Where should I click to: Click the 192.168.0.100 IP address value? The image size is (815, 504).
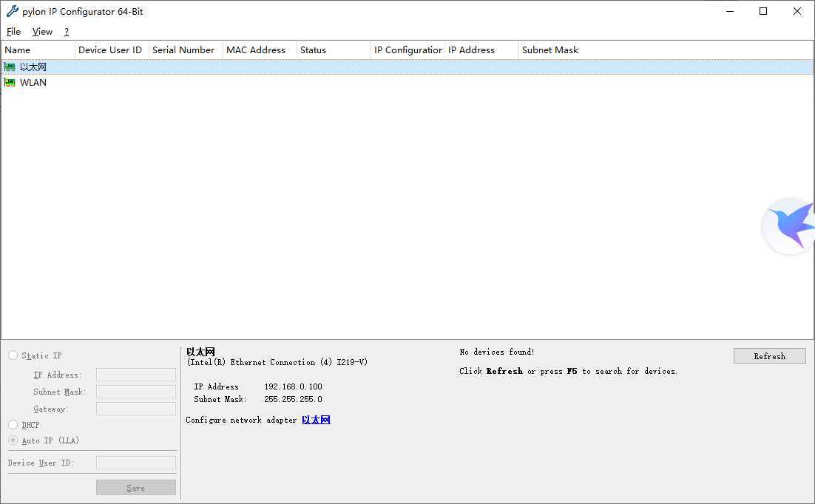(293, 386)
